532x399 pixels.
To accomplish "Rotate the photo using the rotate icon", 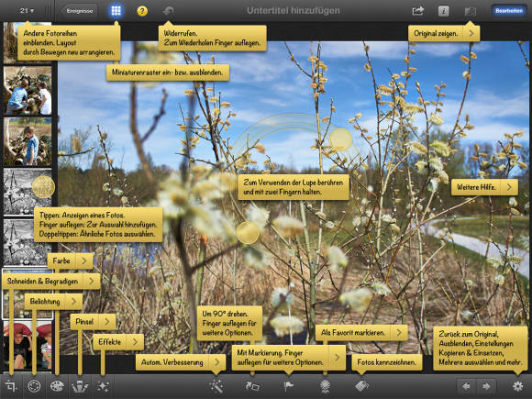I will pyautogui.click(x=252, y=386).
